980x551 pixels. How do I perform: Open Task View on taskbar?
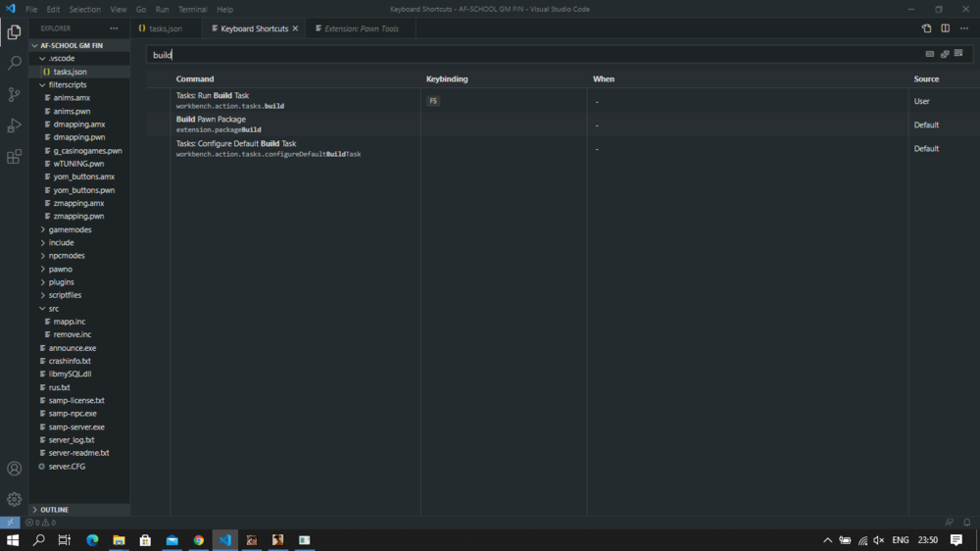click(x=65, y=540)
